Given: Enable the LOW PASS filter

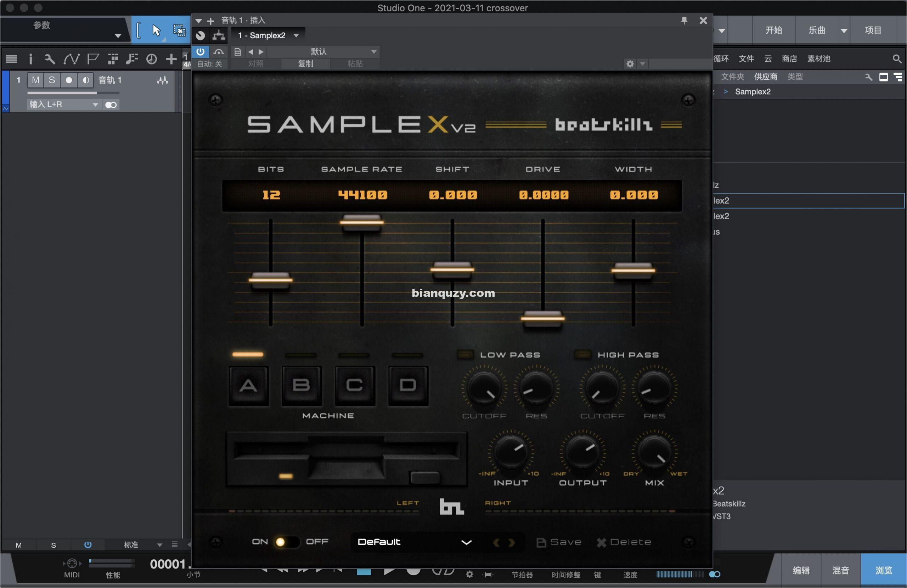Looking at the screenshot, I should point(465,355).
